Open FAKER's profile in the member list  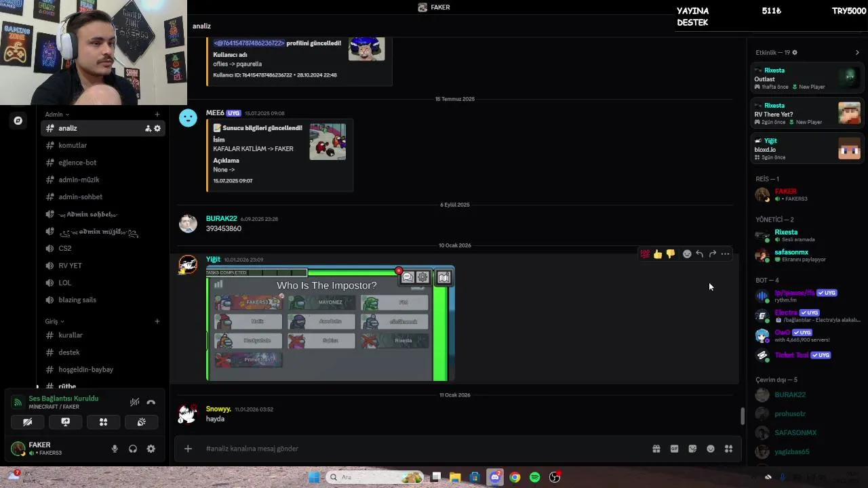tap(807, 195)
